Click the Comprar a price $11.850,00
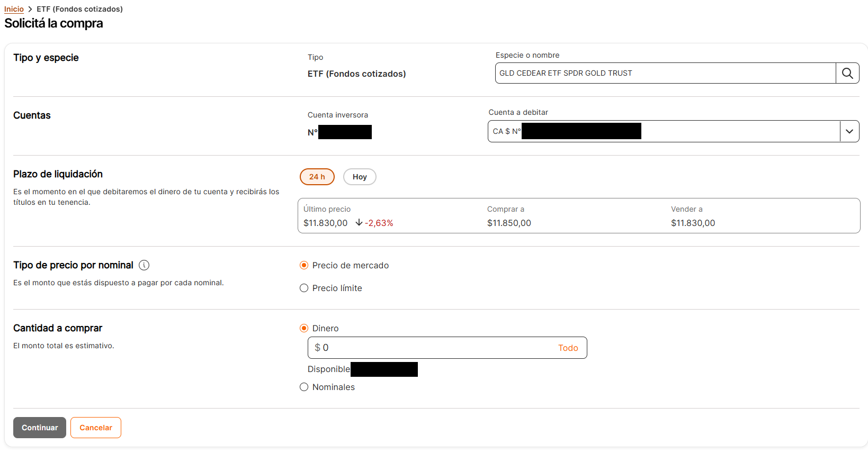868x471 pixels. point(509,223)
